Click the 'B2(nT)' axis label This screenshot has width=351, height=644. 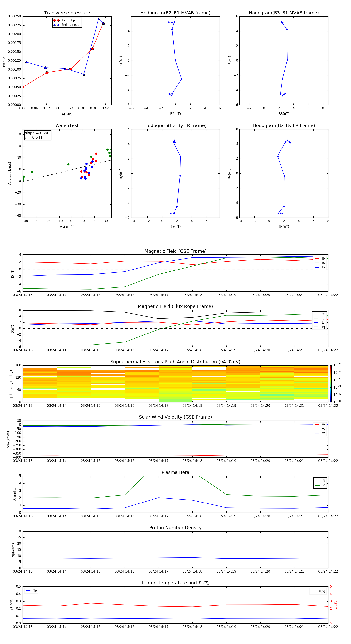pos(175,114)
